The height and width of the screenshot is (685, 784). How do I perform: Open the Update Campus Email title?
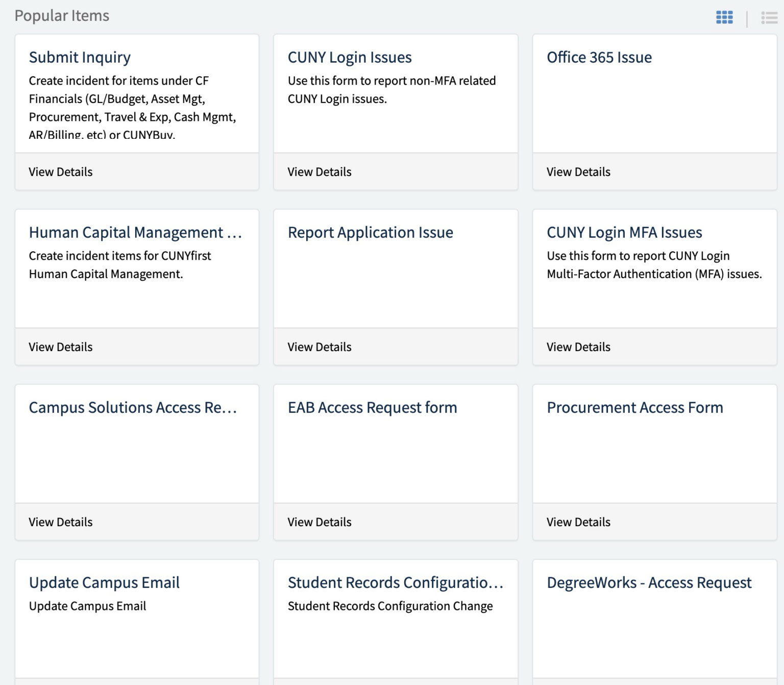pyautogui.click(x=104, y=582)
